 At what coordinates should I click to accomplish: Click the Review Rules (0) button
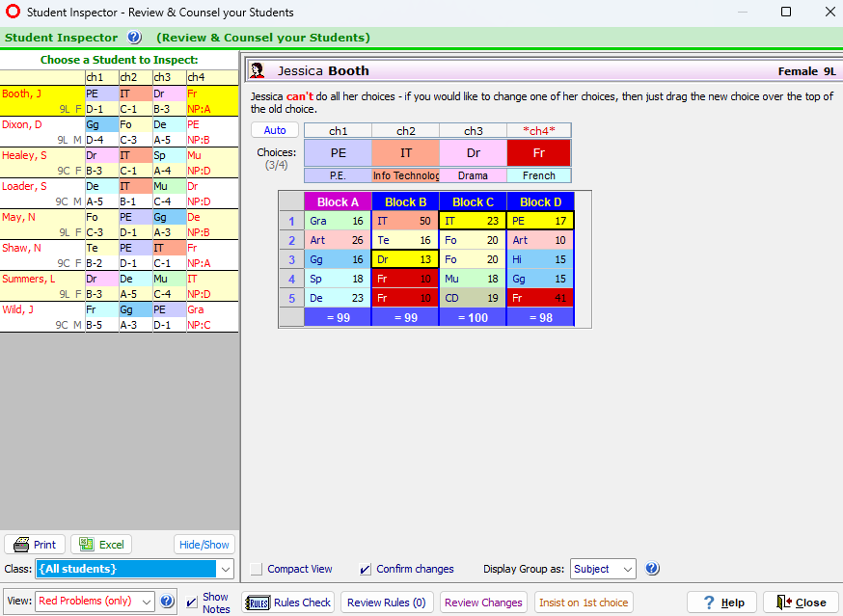(387, 603)
